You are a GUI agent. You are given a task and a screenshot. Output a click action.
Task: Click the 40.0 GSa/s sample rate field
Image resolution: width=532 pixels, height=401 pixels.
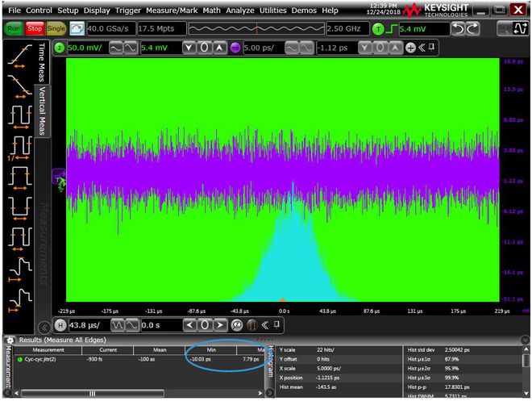tap(111, 29)
